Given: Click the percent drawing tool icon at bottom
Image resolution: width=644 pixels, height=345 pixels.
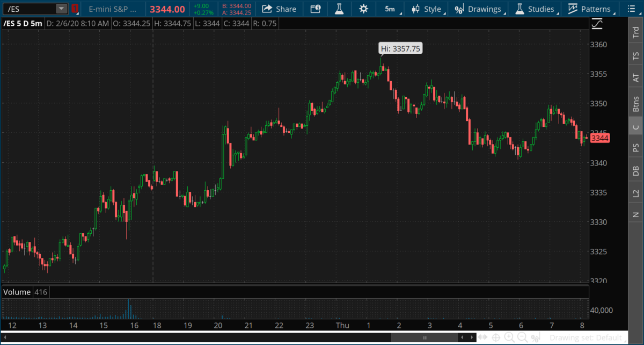Looking at the screenshot, I should click(x=535, y=337).
